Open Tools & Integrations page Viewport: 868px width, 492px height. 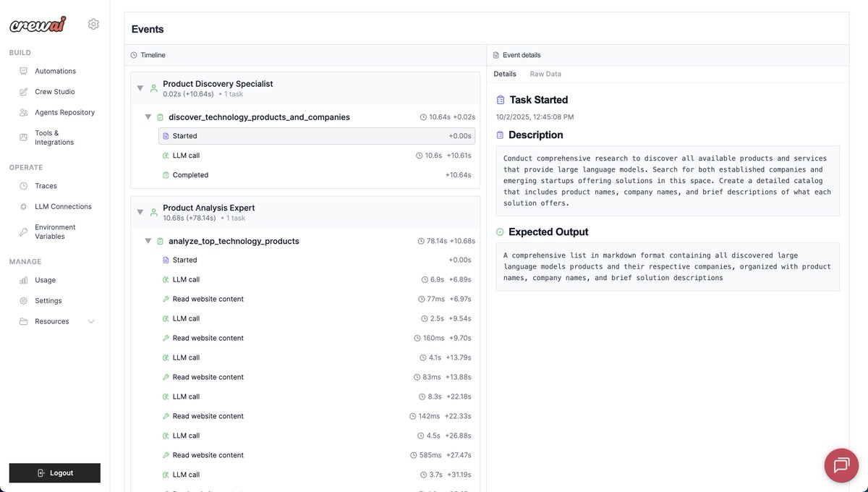56,137
